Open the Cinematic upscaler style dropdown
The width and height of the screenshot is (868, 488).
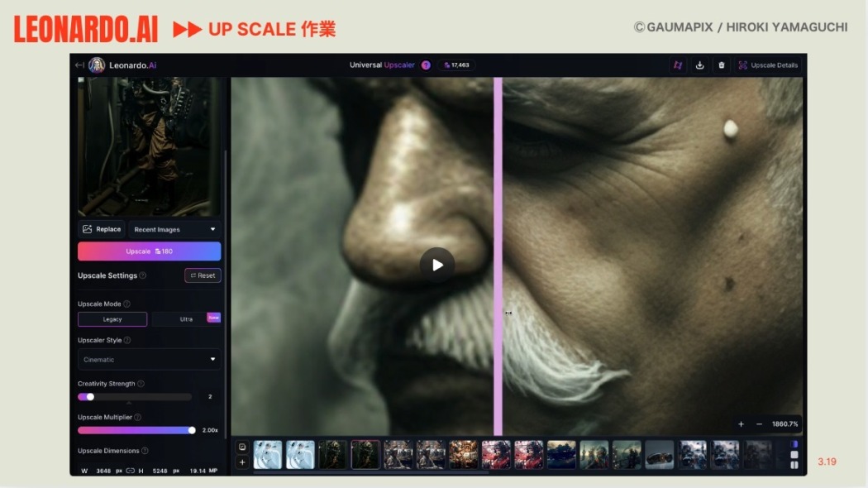[x=149, y=360]
